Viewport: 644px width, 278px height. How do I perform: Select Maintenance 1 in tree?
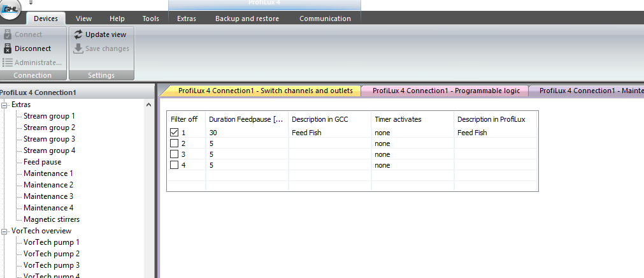click(48, 173)
